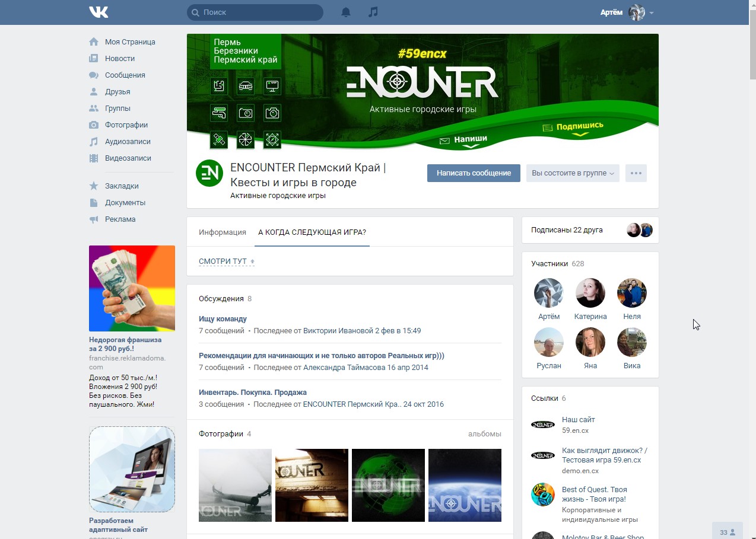Open member Вика's avatar
Screen dimensions: 756x539
coord(632,342)
